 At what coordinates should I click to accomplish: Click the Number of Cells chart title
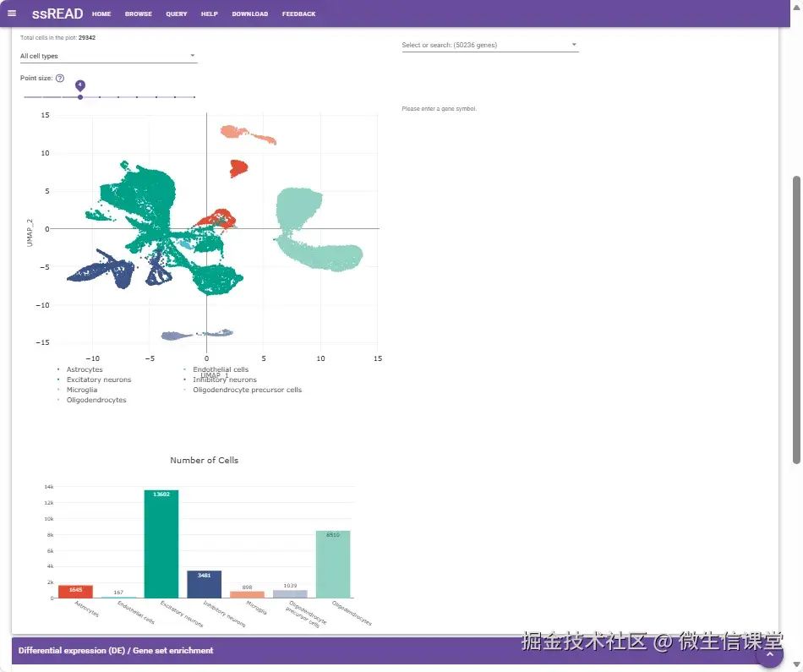tap(204, 460)
